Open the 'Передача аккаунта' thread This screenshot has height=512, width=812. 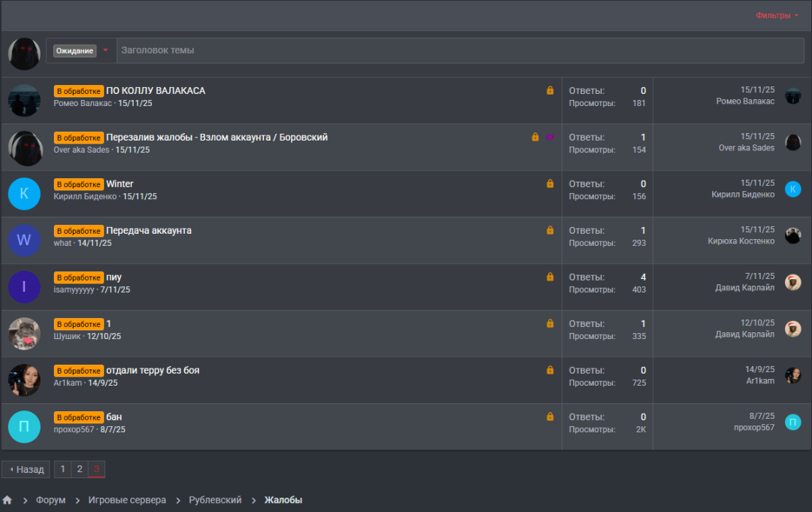(x=149, y=230)
